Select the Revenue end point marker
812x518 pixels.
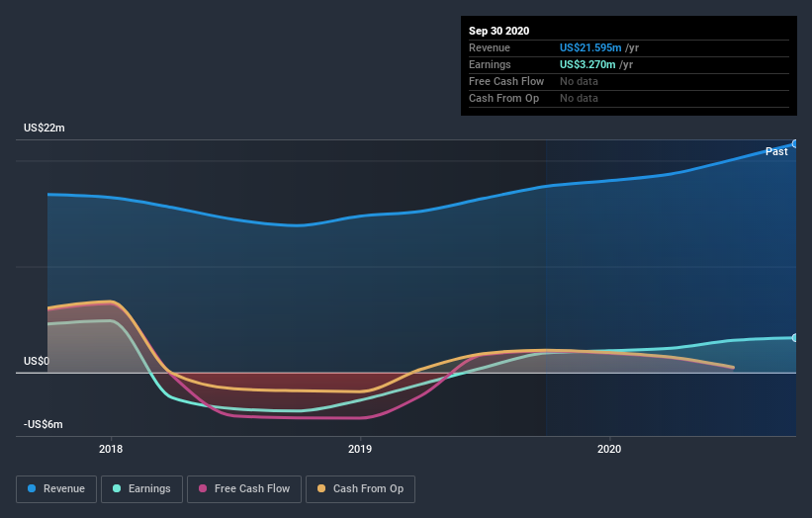(795, 144)
